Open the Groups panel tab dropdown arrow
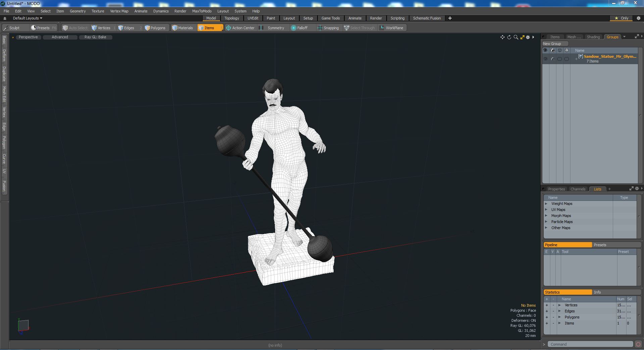The height and width of the screenshot is (350, 644). pyautogui.click(x=624, y=37)
